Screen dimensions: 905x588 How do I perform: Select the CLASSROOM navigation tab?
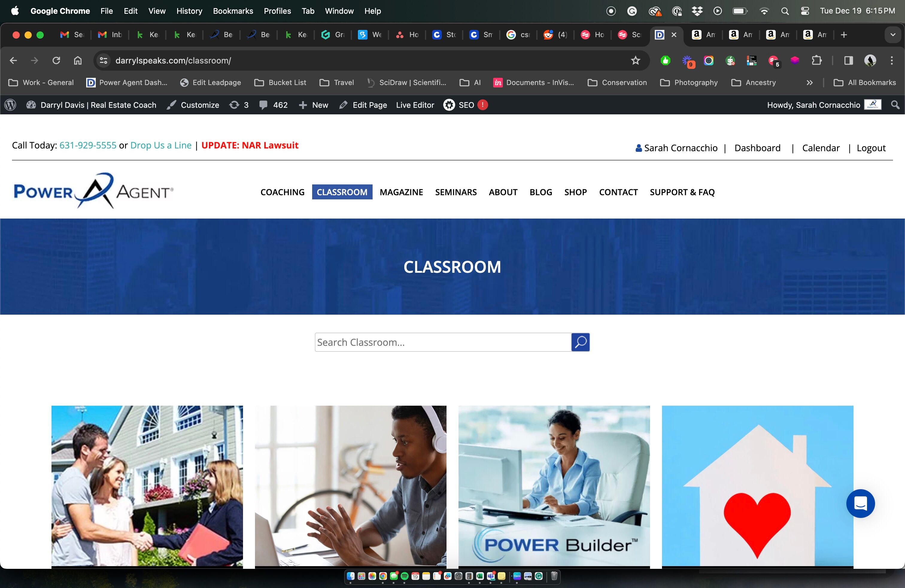(x=342, y=192)
